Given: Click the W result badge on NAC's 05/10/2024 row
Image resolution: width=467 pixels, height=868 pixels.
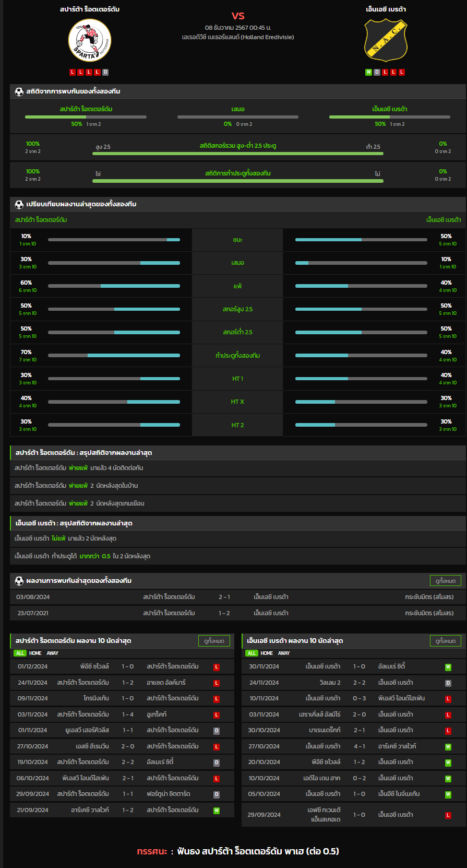Looking at the screenshot, I should tap(448, 794).
